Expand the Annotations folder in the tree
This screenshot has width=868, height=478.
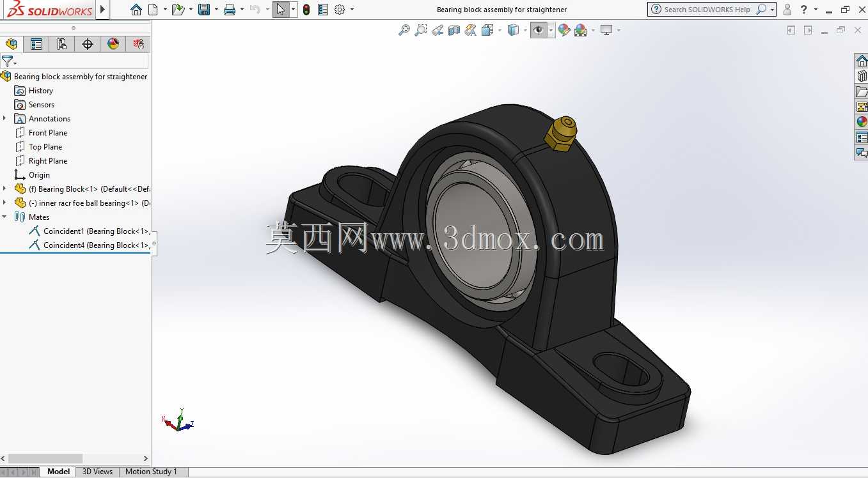(4, 119)
